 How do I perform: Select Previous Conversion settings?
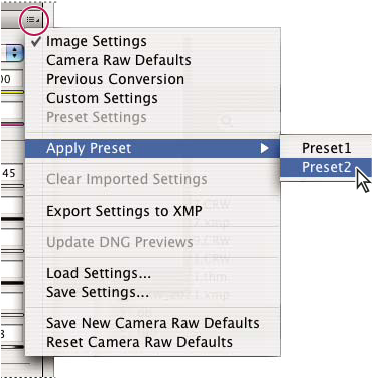coord(115,79)
